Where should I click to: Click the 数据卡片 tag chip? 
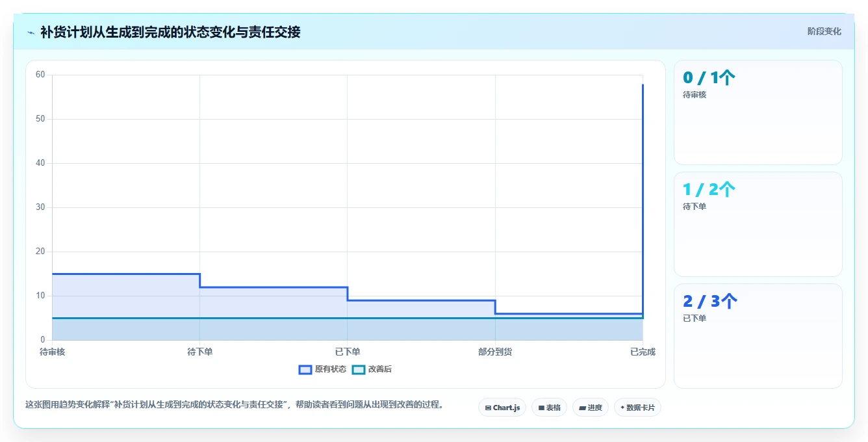pyautogui.click(x=637, y=408)
